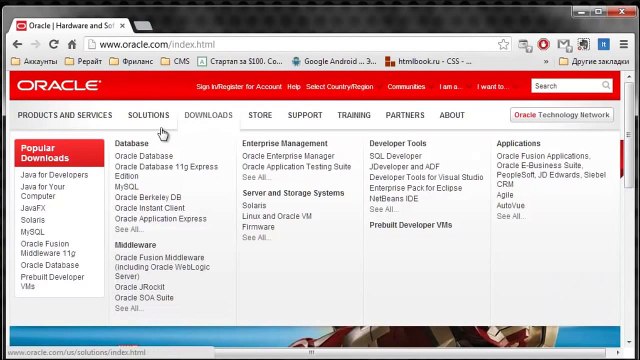Open Oracle Berkeley DB link
Viewport: 640px width, 360px height.
[x=148, y=197]
